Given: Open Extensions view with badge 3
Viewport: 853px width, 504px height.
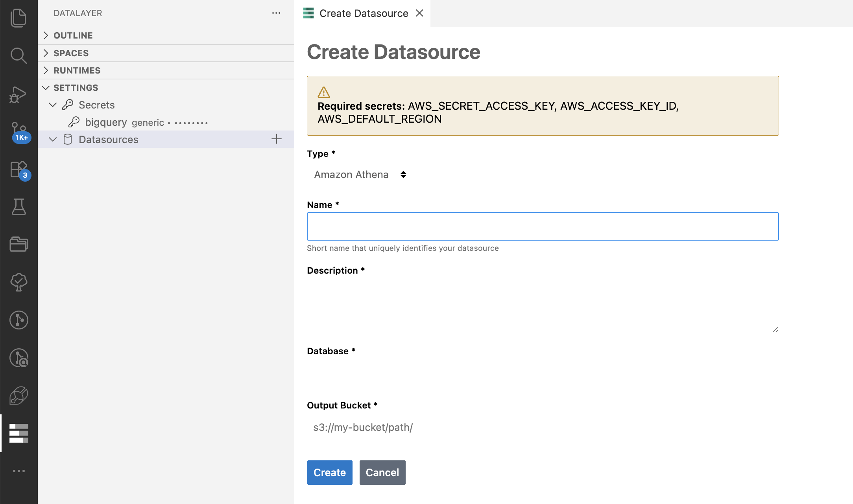Looking at the screenshot, I should click(18, 169).
